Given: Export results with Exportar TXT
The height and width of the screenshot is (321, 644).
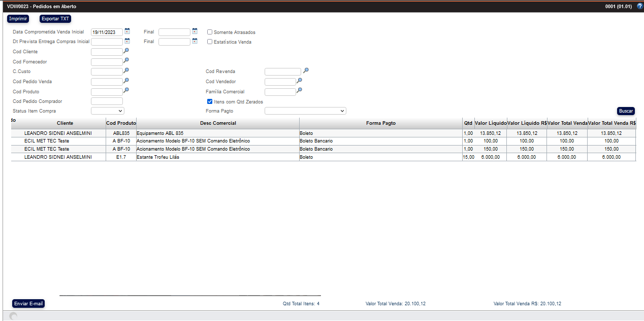Looking at the screenshot, I should [x=55, y=19].
